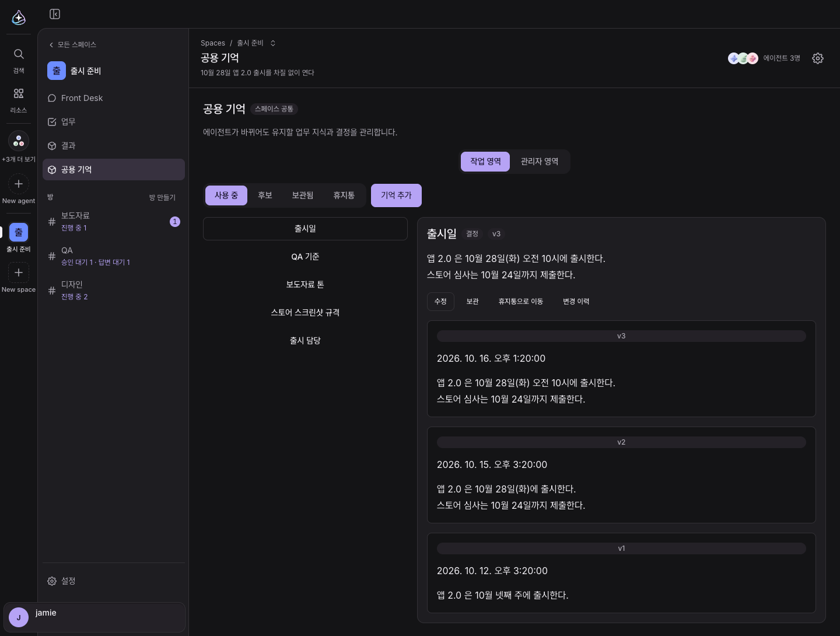Open Front Desk chat
The height and width of the screenshot is (636, 840).
pyautogui.click(x=114, y=98)
